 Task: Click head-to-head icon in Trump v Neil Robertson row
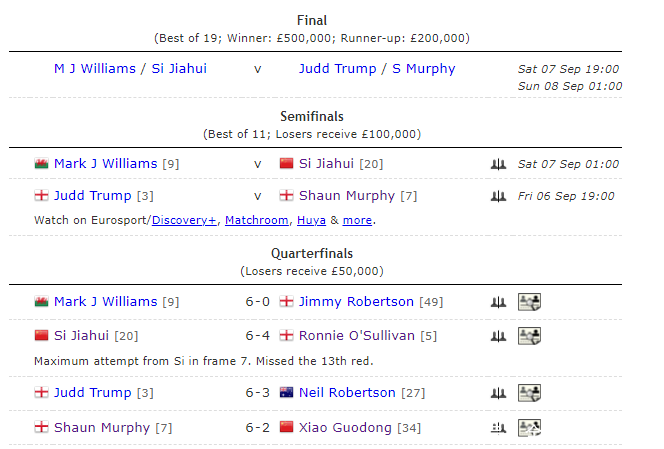coord(498,393)
